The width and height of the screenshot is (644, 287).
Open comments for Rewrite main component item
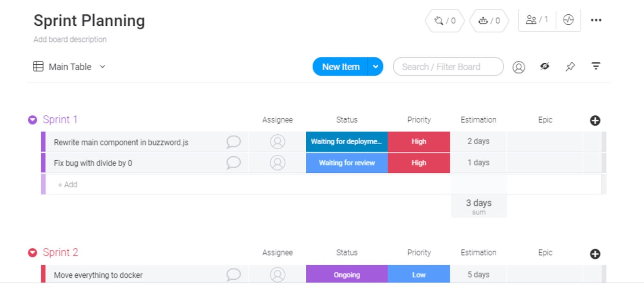233,142
